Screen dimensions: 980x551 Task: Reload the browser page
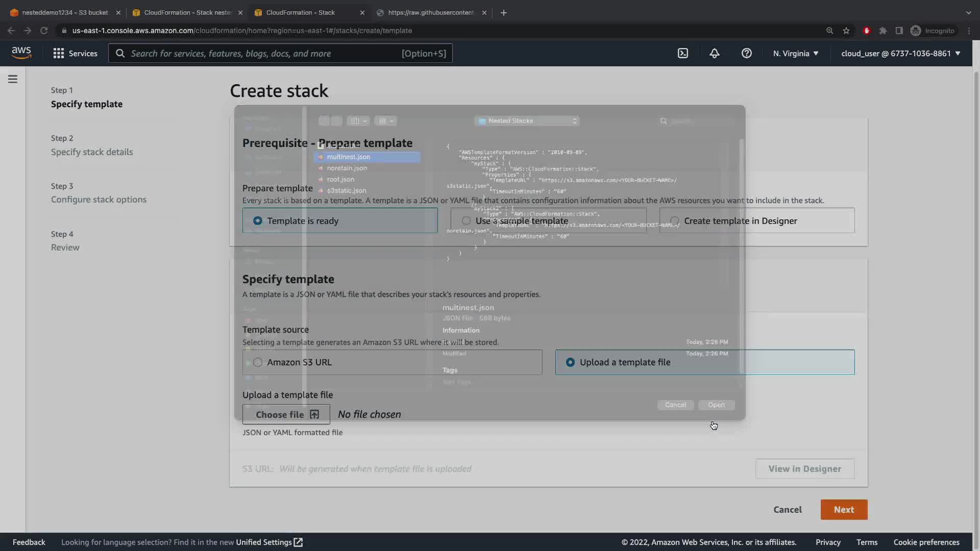(44, 31)
